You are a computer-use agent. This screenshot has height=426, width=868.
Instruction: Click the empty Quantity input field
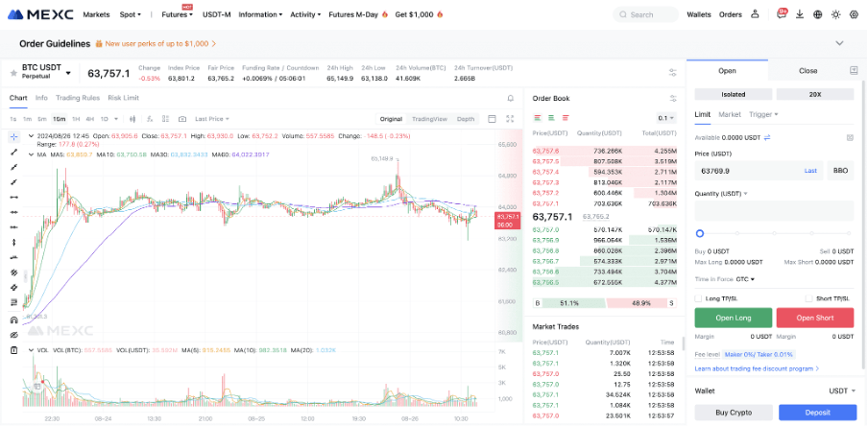pyautogui.click(x=774, y=211)
